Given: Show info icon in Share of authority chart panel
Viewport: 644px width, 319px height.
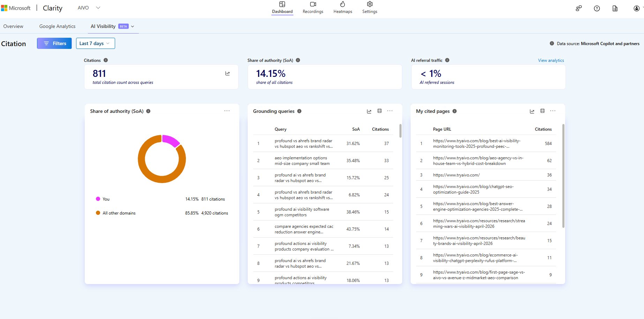Looking at the screenshot, I should tap(148, 111).
